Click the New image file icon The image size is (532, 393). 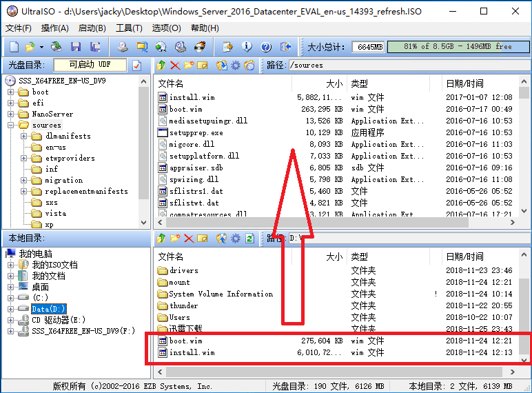pos(14,46)
